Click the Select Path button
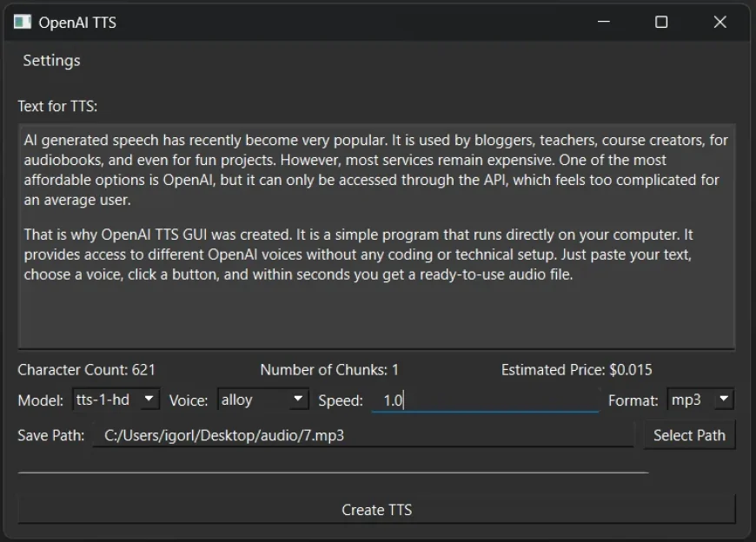Screen dimensions: 756x542 coord(689,435)
